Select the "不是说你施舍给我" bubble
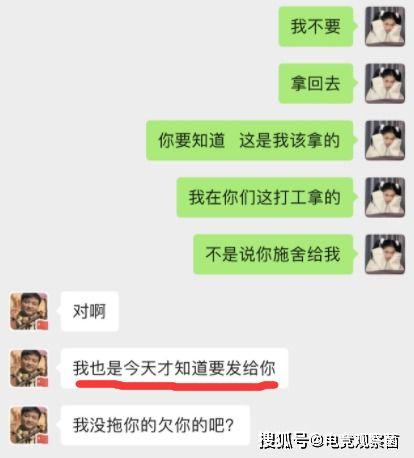The width and height of the screenshot is (414, 458). (x=273, y=254)
